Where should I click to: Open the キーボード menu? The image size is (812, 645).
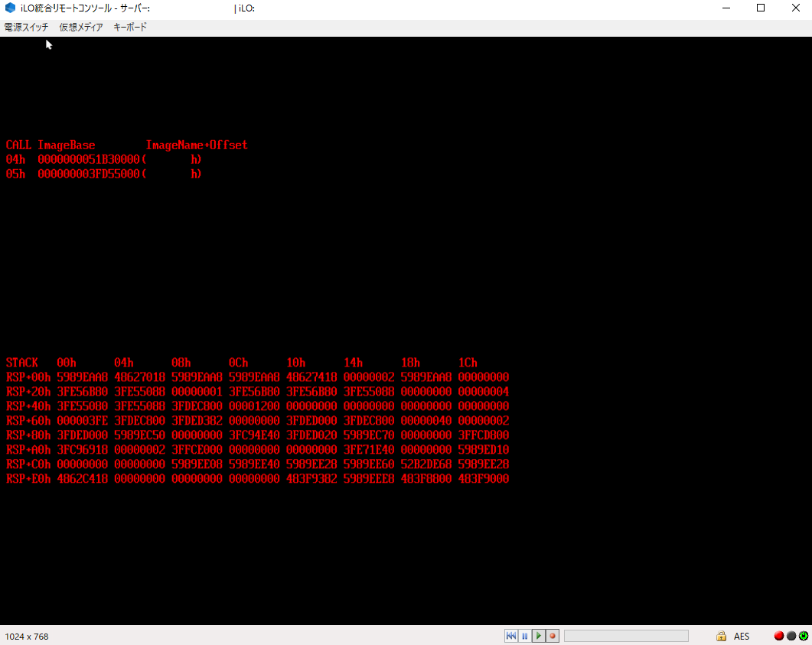click(x=130, y=28)
